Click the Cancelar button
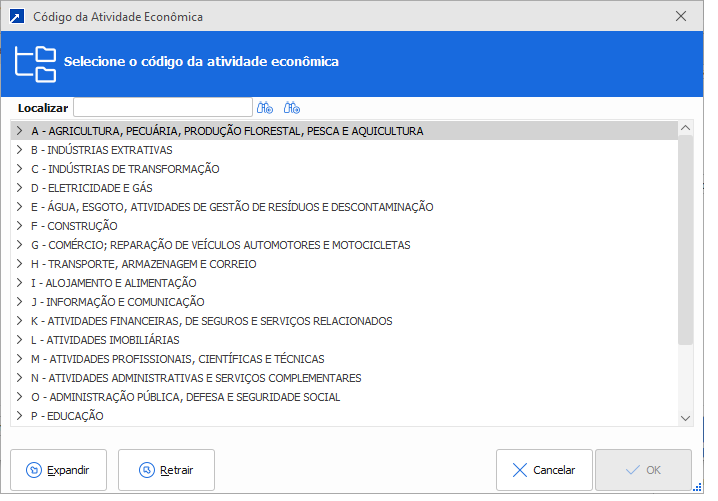This screenshot has height=501, width=718. tap(543, 470)
